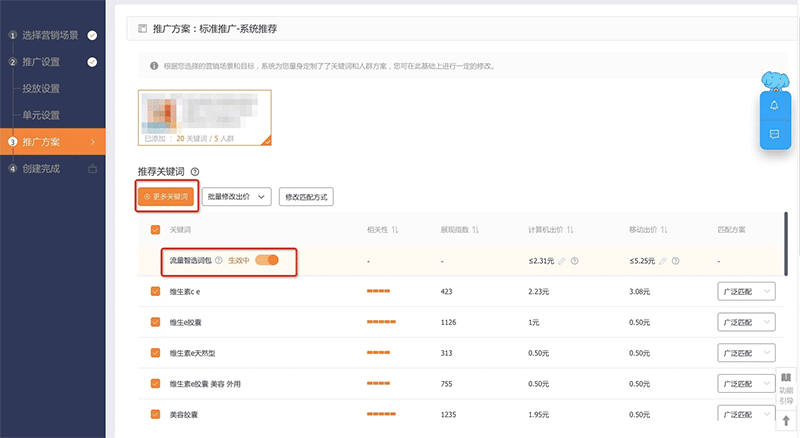Image resolution: width=800 pixels, height=438 pixels.
Task: Uncheck the 维生素c e keyword checkbox
Action: (x=155, y=292)
